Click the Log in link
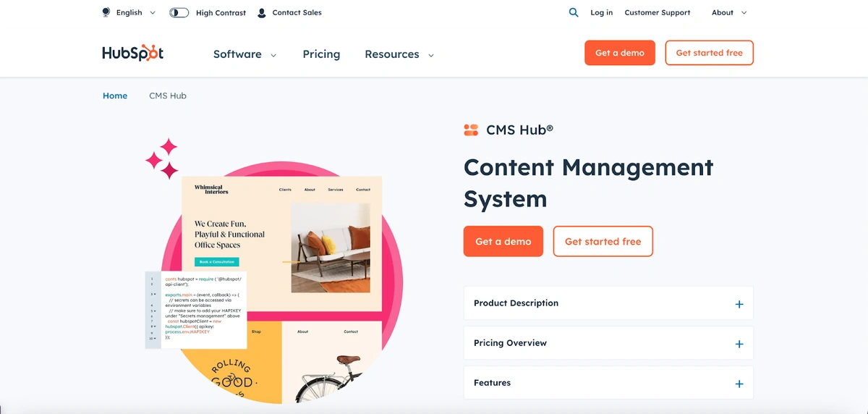 tap(601, 12)
